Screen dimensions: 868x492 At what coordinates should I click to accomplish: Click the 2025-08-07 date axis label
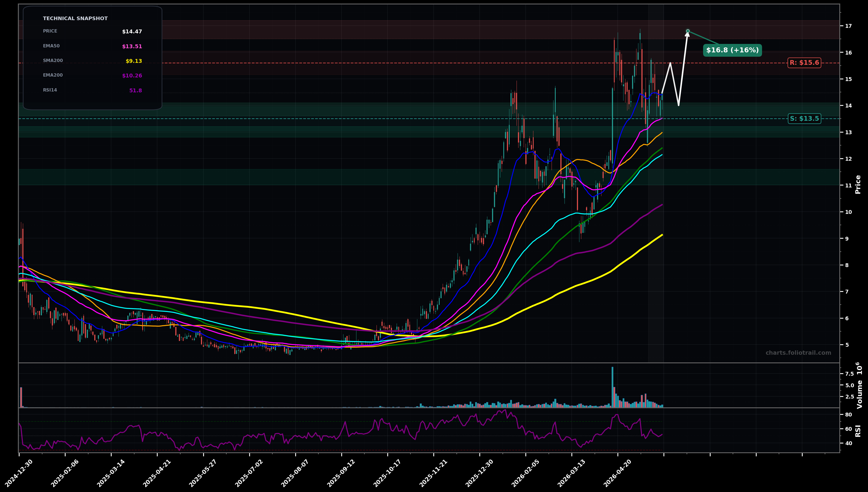point(295,473)
